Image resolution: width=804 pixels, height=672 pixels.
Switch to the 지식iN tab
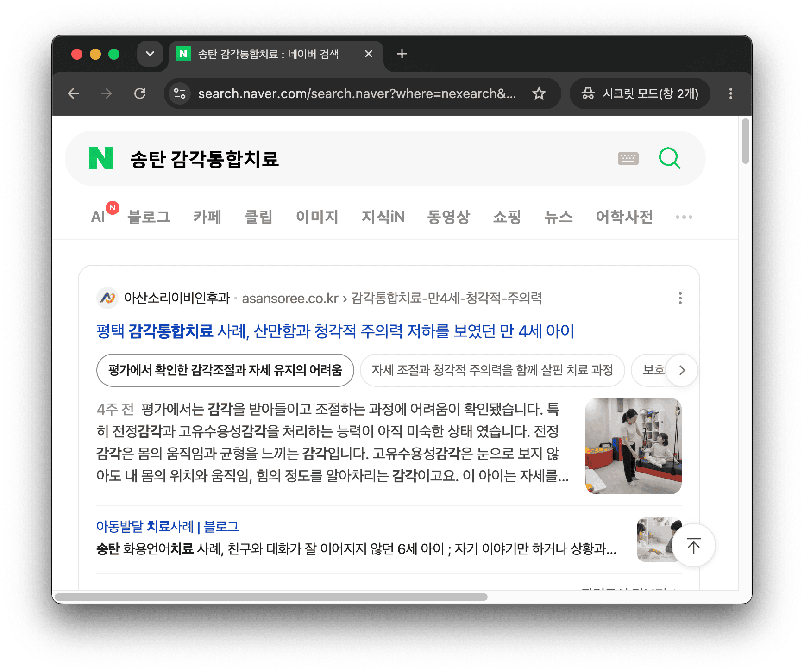pos(383,217)
